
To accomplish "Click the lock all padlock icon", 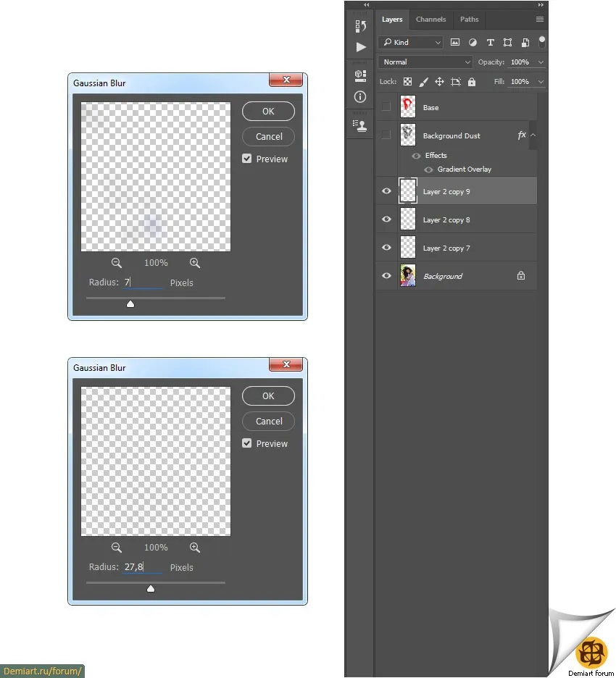I will (x=472, y=82).
